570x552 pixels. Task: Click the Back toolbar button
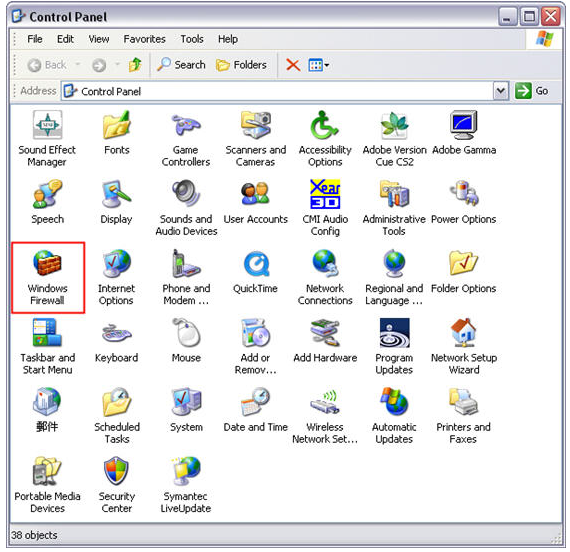[x=47, y=65]
